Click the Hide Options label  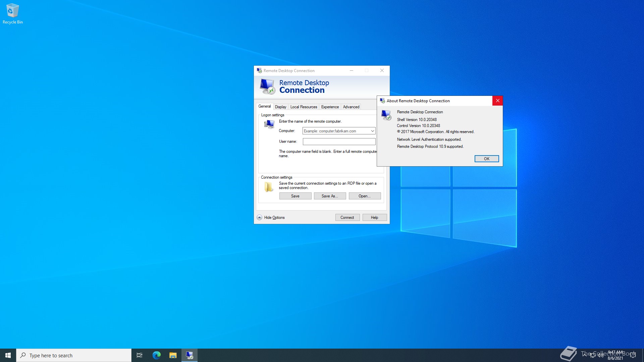[274, 218]
